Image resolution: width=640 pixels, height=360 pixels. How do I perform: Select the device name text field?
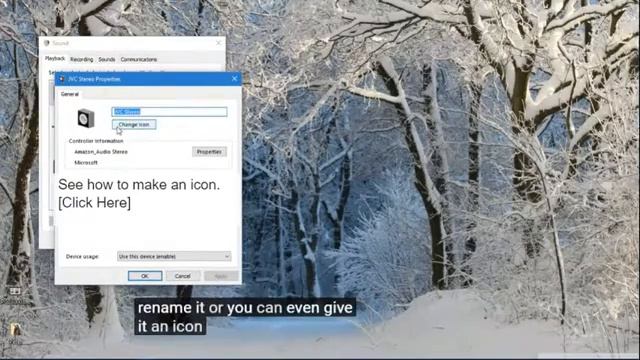point(169,111)
